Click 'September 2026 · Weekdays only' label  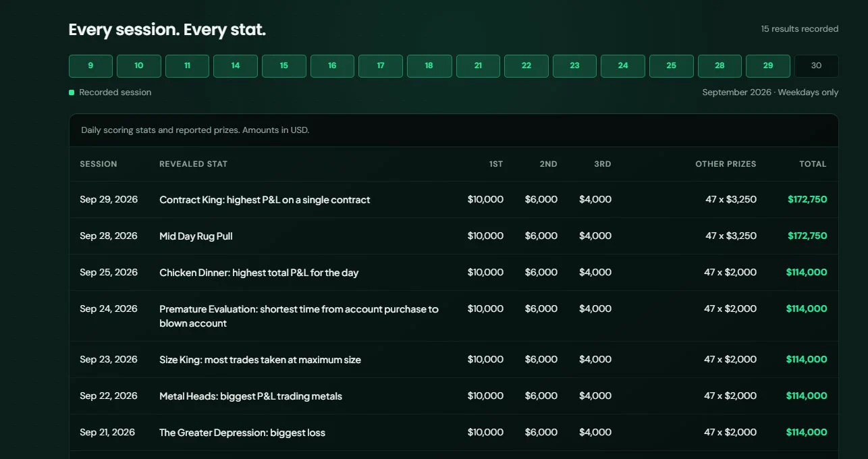[x=770, y=92]
